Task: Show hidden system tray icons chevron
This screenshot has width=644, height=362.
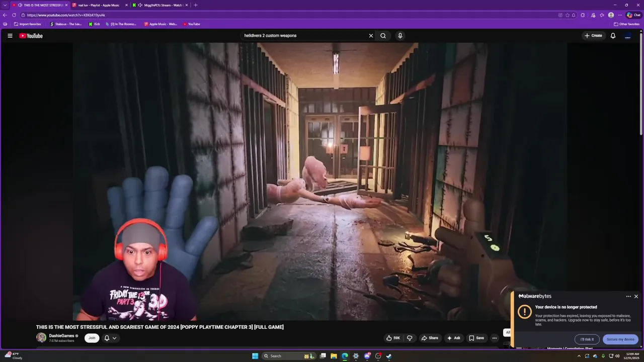Action: pos(579,356)
